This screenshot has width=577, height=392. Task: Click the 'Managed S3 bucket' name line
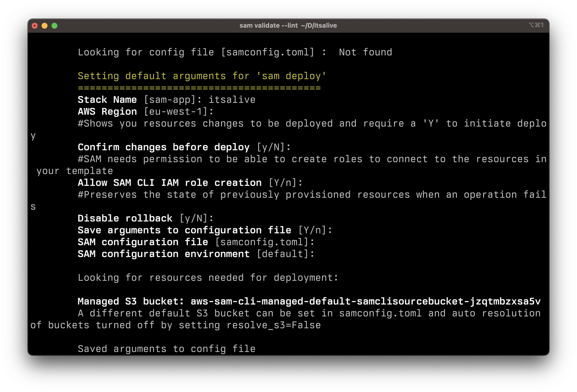pos(309,301)
